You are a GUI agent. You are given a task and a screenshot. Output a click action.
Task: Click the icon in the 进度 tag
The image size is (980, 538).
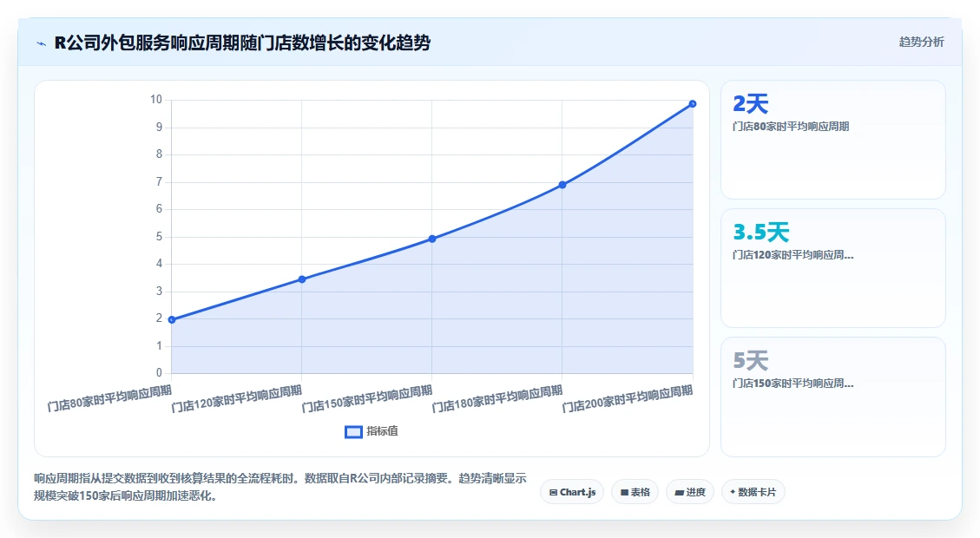pos(679,492)
